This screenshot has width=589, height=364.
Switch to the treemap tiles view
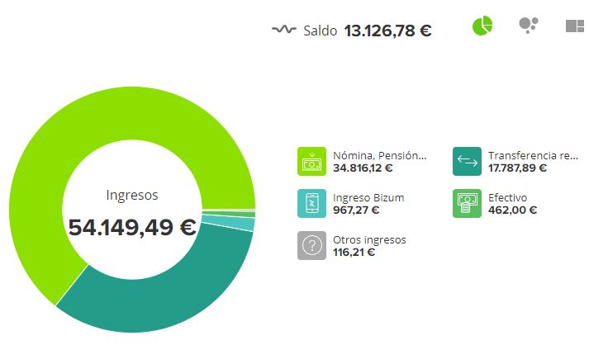574,26
